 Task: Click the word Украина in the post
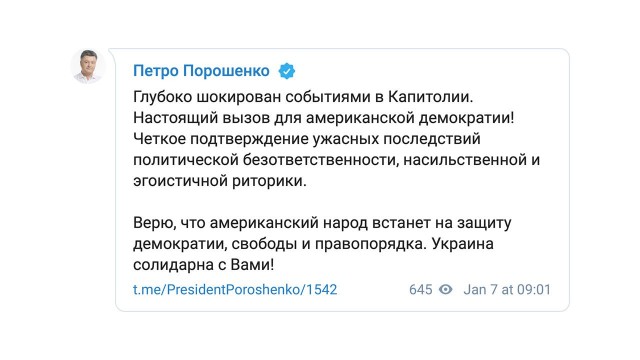[x=462, y=244]
